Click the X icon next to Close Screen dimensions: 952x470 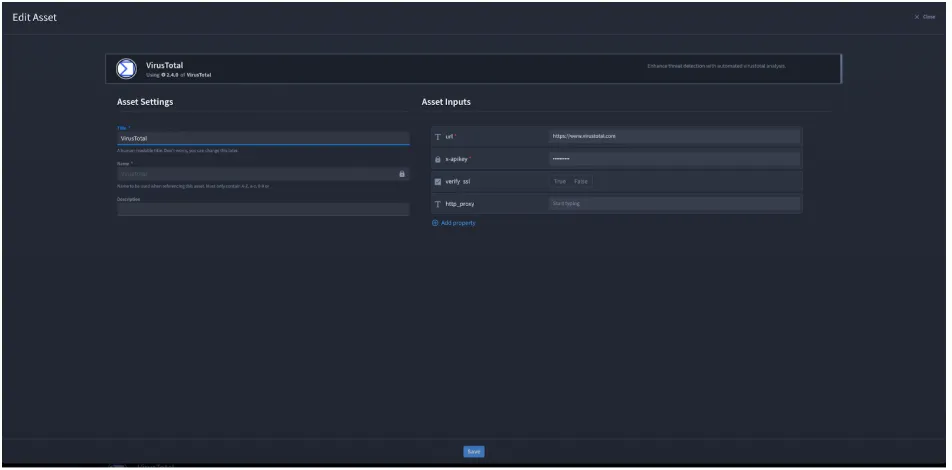917,17
